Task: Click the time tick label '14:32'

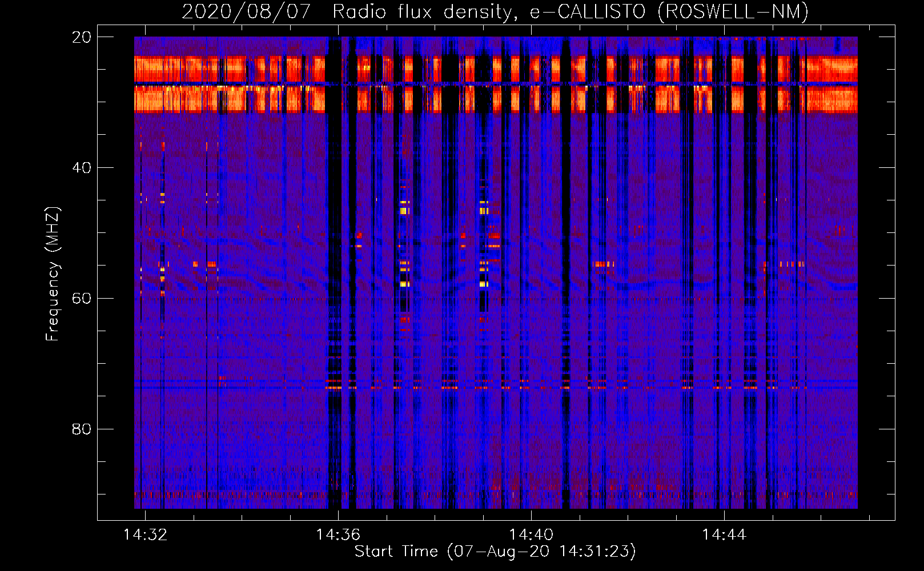Action: coord(146,534)
